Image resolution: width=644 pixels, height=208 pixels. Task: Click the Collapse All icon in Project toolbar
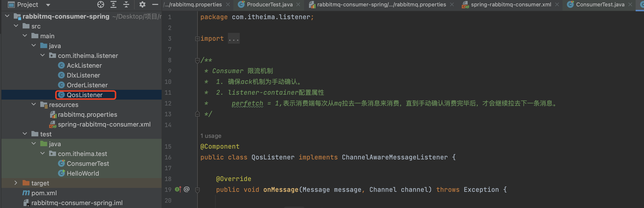(126, 4)
